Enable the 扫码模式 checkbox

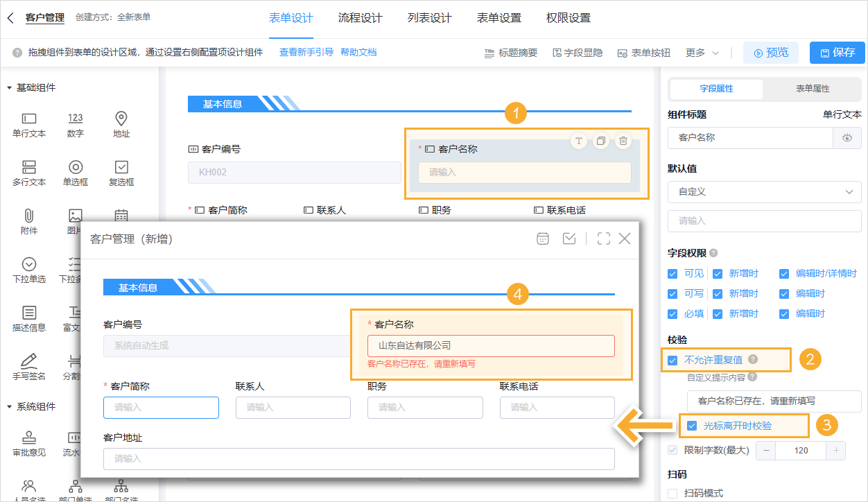pyautogui.click(x=672, y=493)
